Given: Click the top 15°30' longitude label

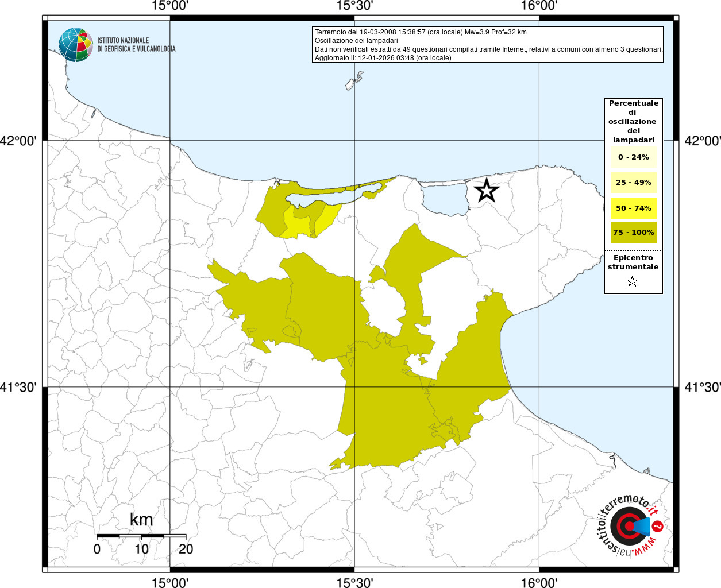Looking at the screenshot, I should [x=354, y=6].
